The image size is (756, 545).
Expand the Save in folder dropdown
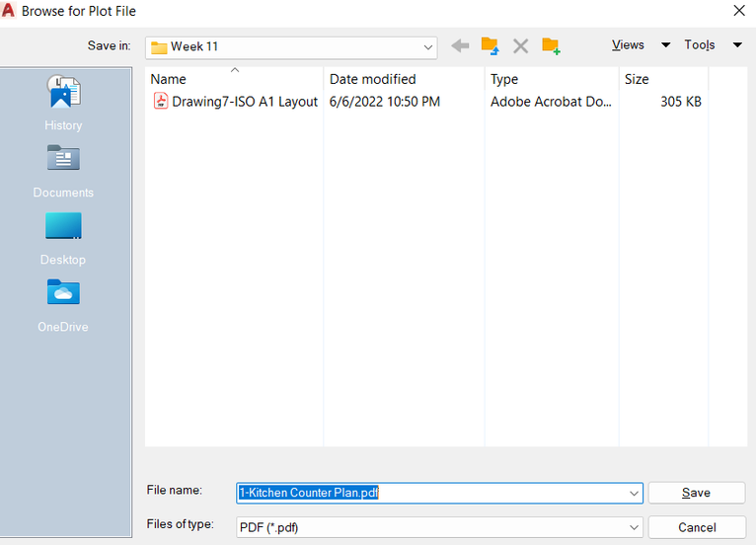(427, 47)
